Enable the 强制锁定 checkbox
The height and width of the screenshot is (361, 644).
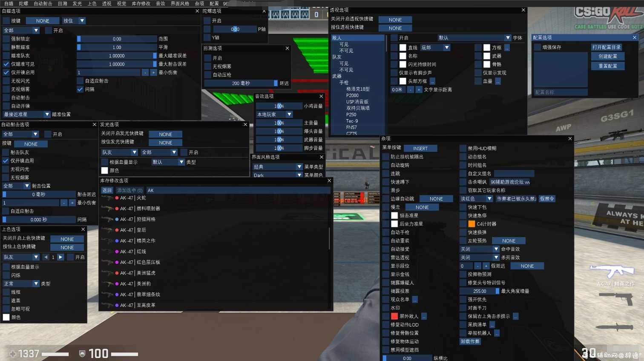pos(6,39)
